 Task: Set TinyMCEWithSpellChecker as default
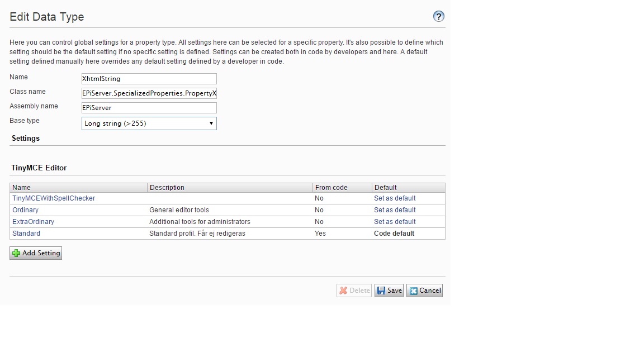point(395,198)
